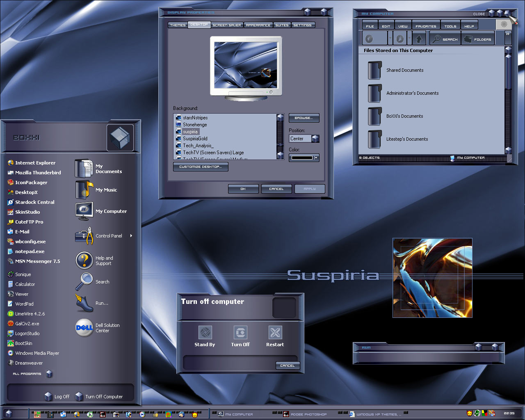Viewport: 525px width, 420px height.
Task: Click OK in Display Properties
Action: click(243, 189)
